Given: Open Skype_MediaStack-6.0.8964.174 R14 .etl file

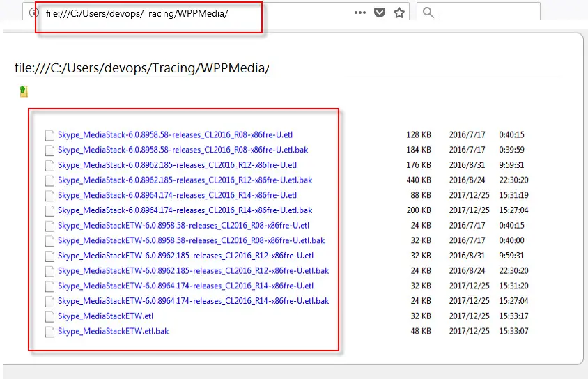Looking at the screenshot, I should 177,195.
